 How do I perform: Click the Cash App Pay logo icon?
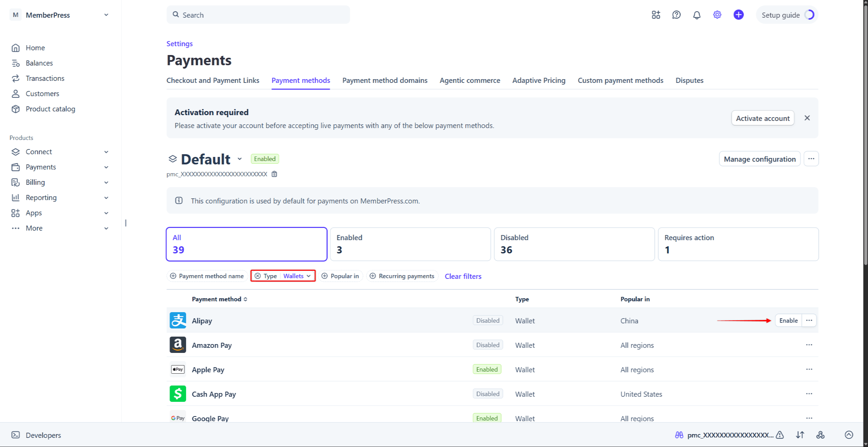[x=178, y=394]
